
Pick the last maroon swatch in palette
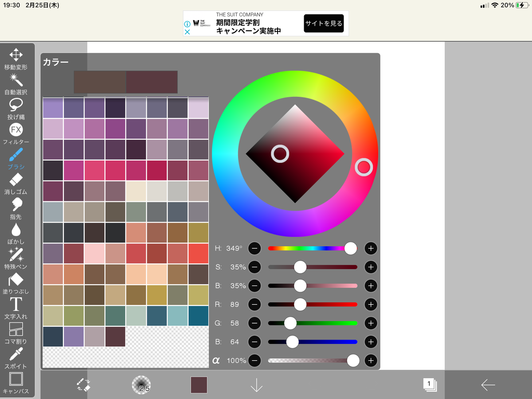(x=115, y=336)
